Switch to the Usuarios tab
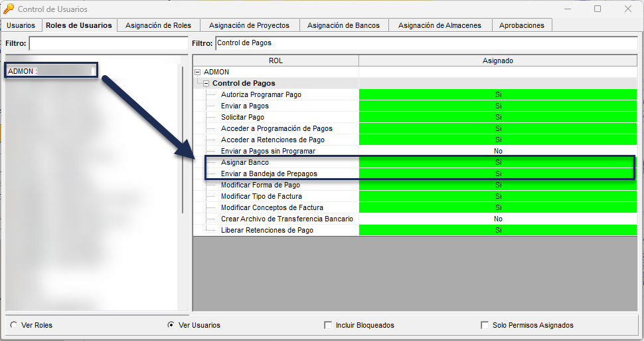 (x=21, y=25)
